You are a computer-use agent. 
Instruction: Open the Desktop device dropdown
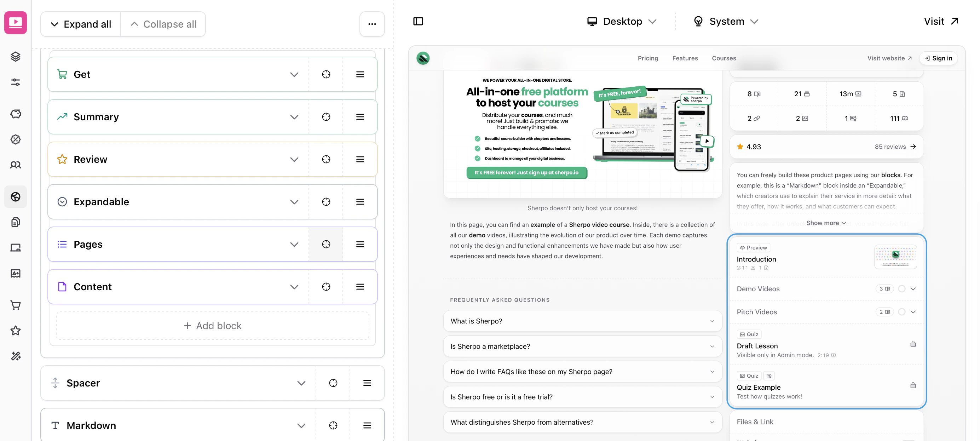point(622,21)
